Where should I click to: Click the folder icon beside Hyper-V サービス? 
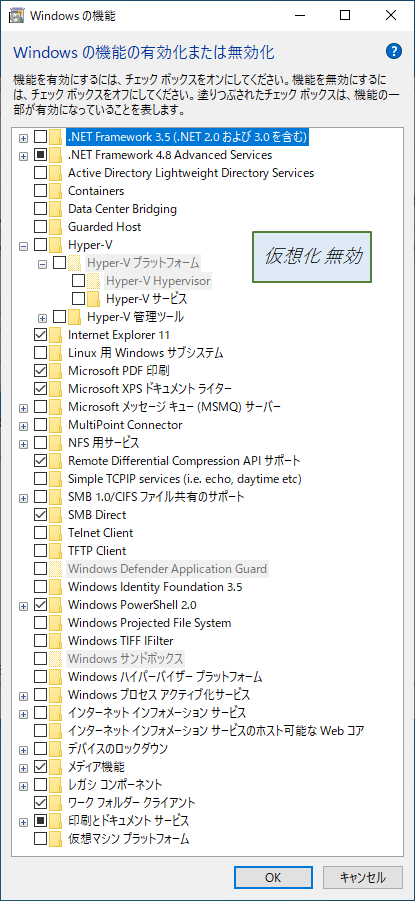94,299
